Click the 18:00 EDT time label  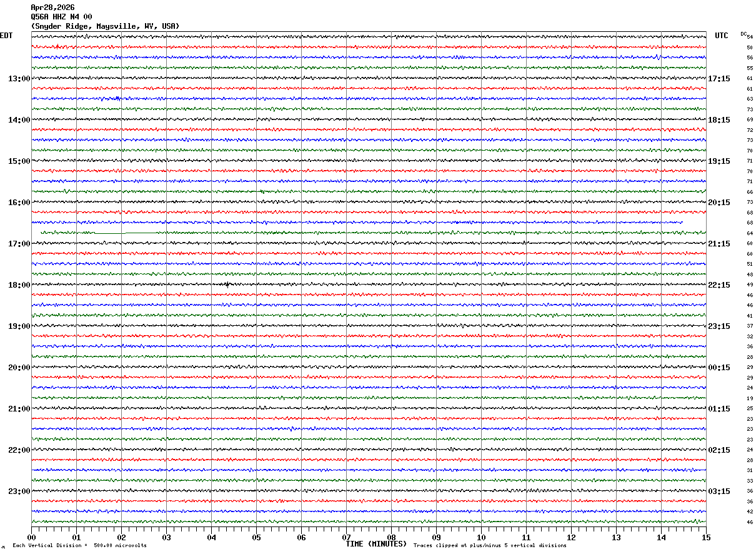click(19, 285)
